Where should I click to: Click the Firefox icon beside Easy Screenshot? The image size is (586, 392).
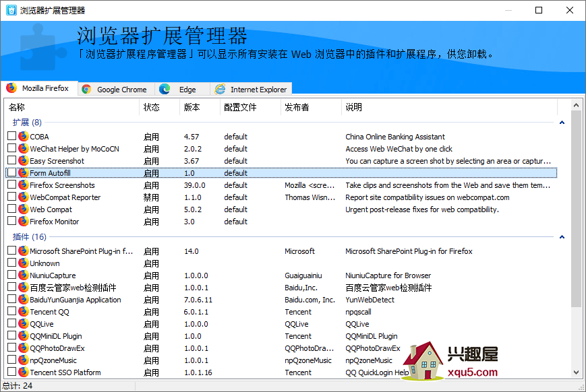click(x=23, y=160)
